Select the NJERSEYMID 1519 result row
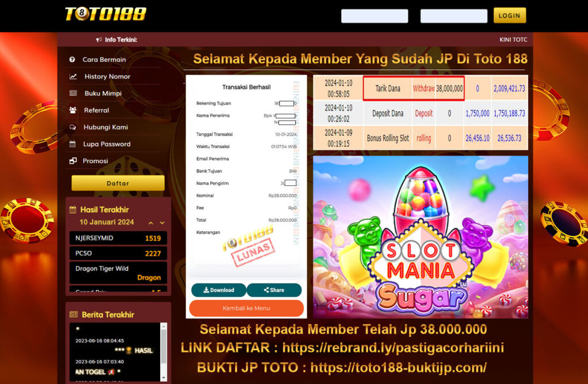This screenshot has height=384, width=588. (118, 238)
